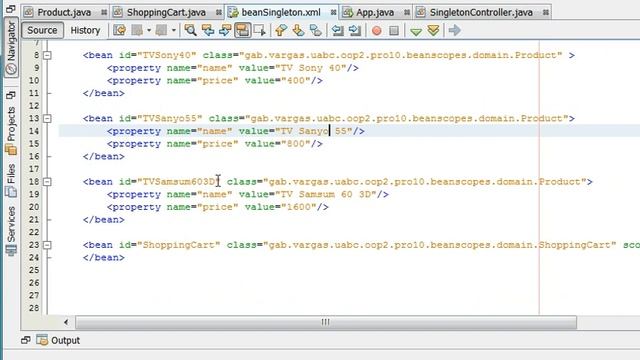Collapse the TVSony40 bean fold

coord(47,55)
